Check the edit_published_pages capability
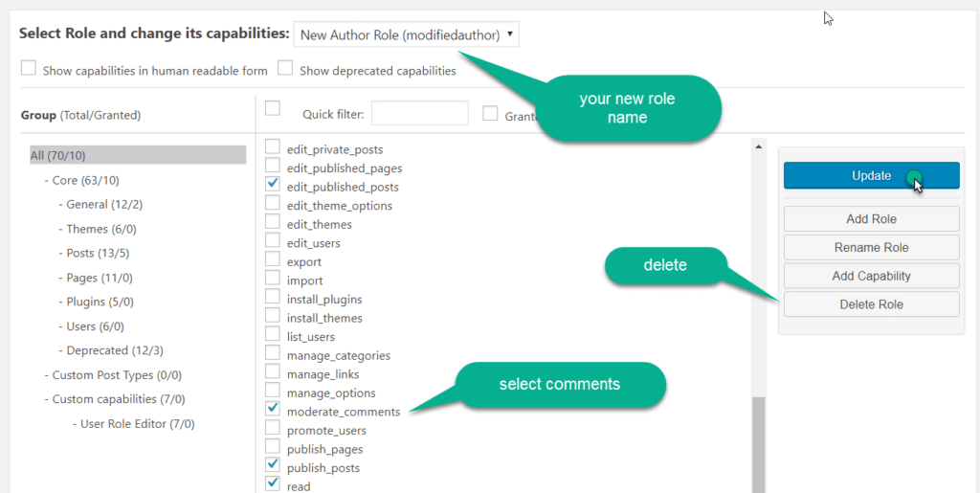 273,166
